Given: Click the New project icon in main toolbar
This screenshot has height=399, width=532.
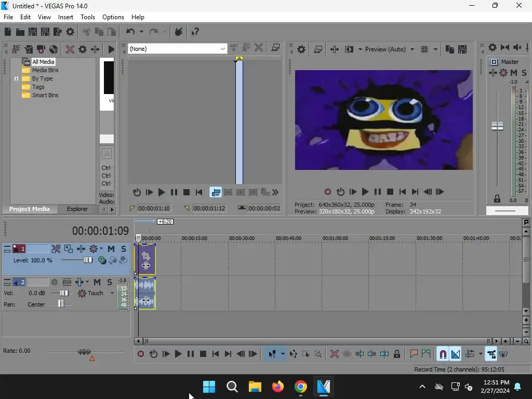Looking at the screenshot, I should click(x=8, y=32).
